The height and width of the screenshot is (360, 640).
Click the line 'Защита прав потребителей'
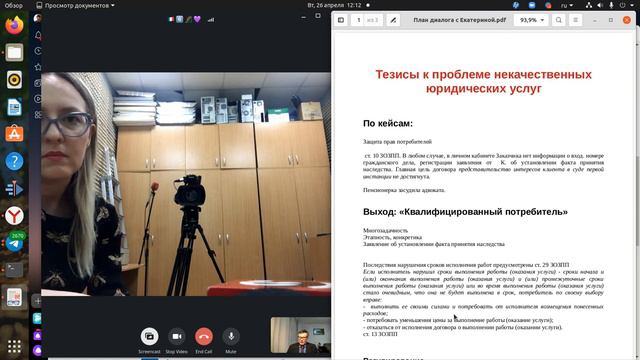tap(397, 142)
